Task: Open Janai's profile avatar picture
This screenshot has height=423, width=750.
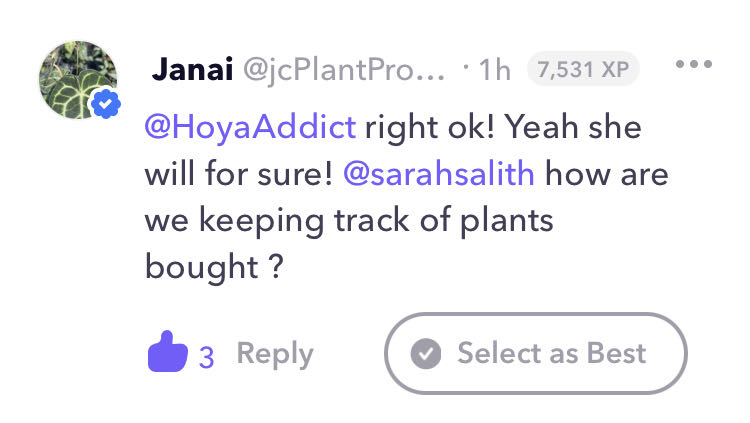Action: (x=76, y=80)
